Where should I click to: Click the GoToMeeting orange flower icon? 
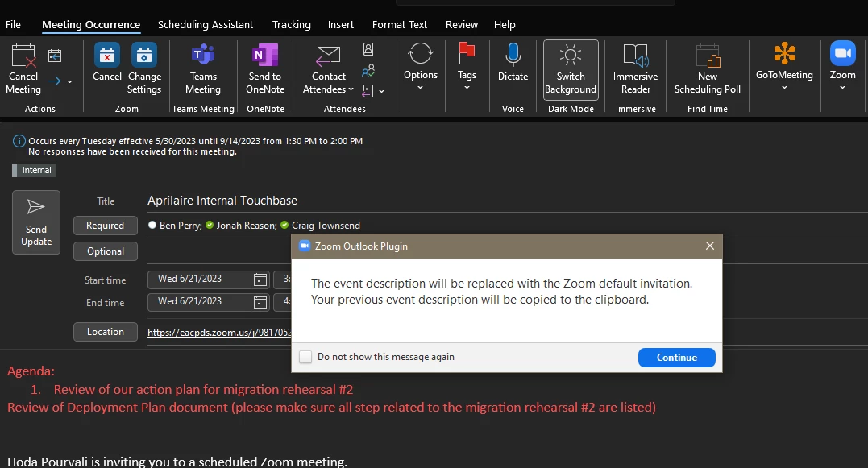[x=784, y=54]
